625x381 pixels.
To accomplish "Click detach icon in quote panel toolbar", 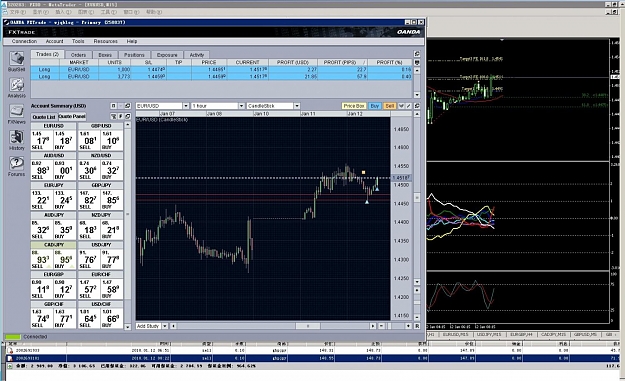I will point(128,116).
